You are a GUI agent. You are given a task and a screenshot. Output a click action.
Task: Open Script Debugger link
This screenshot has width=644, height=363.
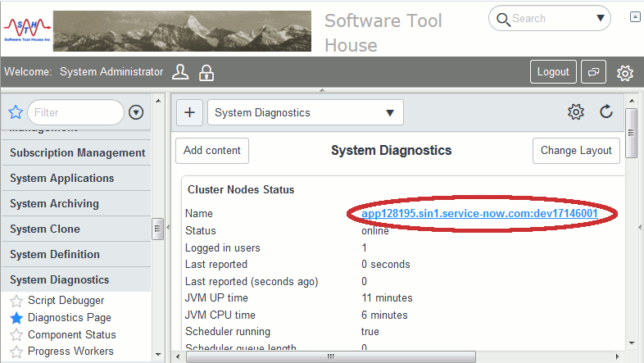click(x=66, y=301)
